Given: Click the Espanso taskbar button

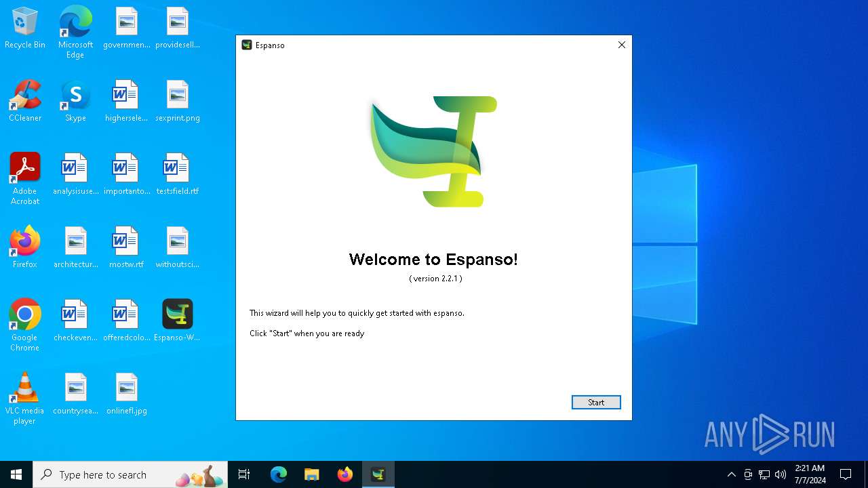Looking at the screenshot, I should click(378, 474).
